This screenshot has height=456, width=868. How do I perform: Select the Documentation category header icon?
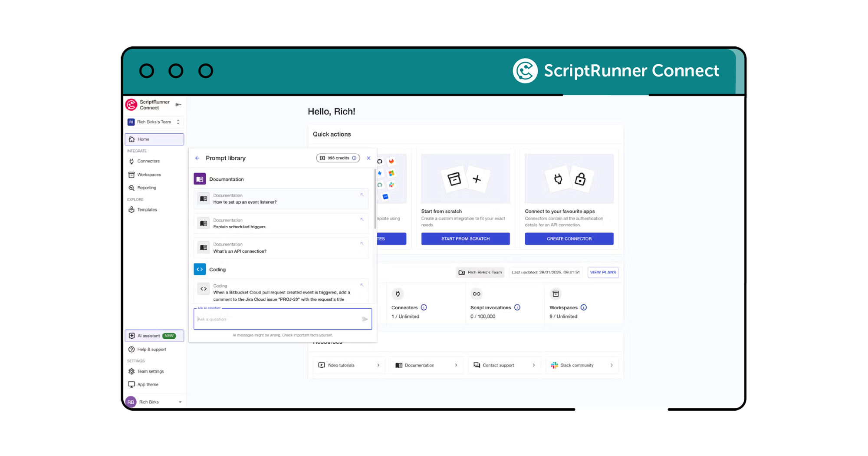click(x=200, y=179)
